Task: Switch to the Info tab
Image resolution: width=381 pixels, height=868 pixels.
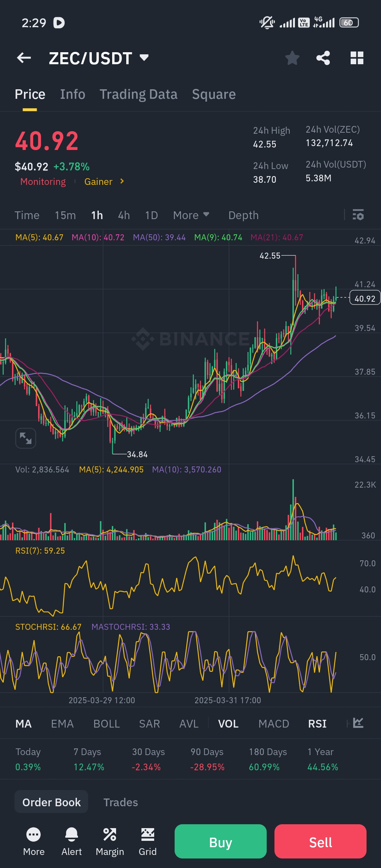Action: click(x=73, y=94)
